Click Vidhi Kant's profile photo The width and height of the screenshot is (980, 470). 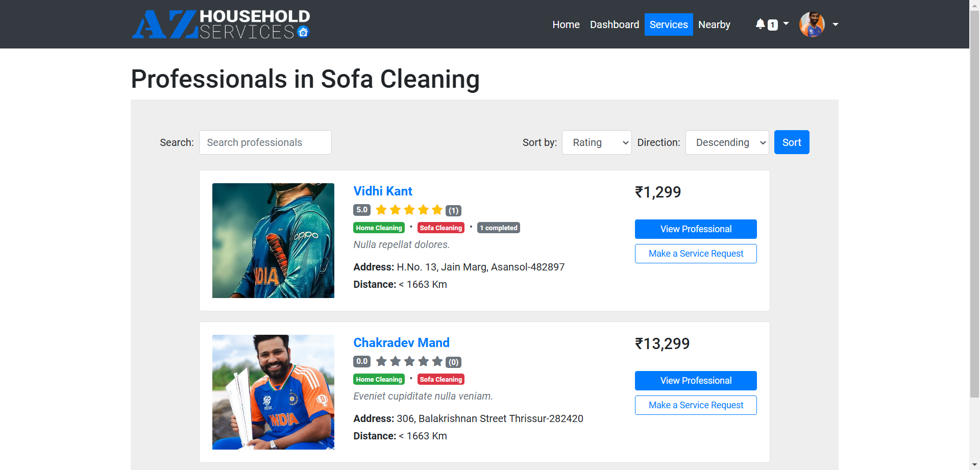pyautogui.click(x=273, y=240)
